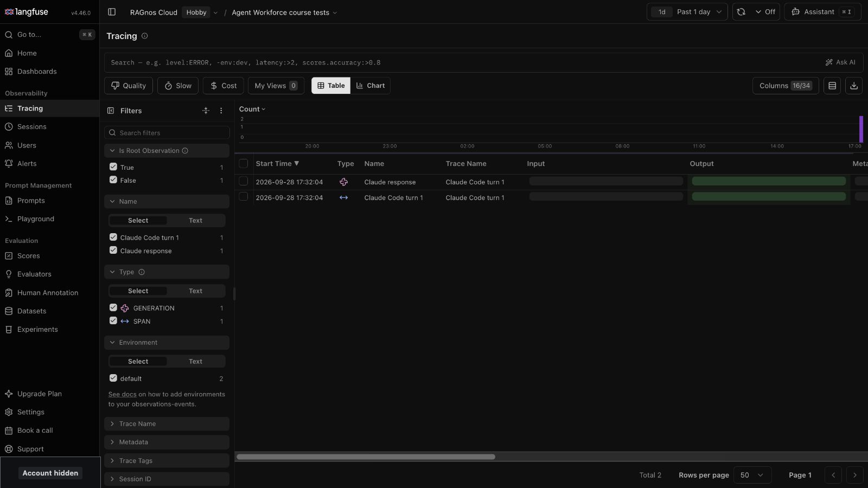Image resolution: width=868 pixels, height=488 pixels.
Task: Uncheck the GENERATION type filter
Action: pos(113,307)
